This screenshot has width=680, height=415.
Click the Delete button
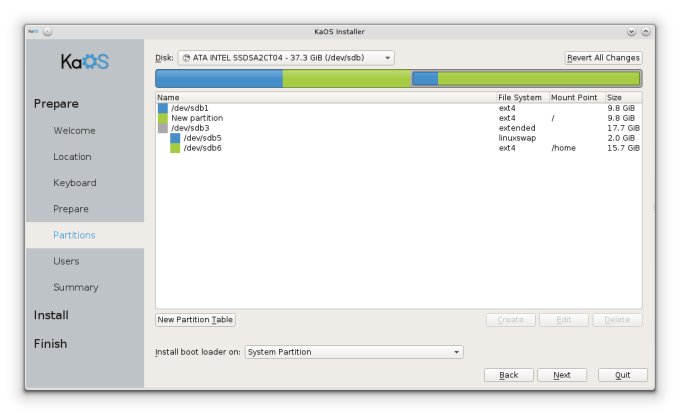617,320
